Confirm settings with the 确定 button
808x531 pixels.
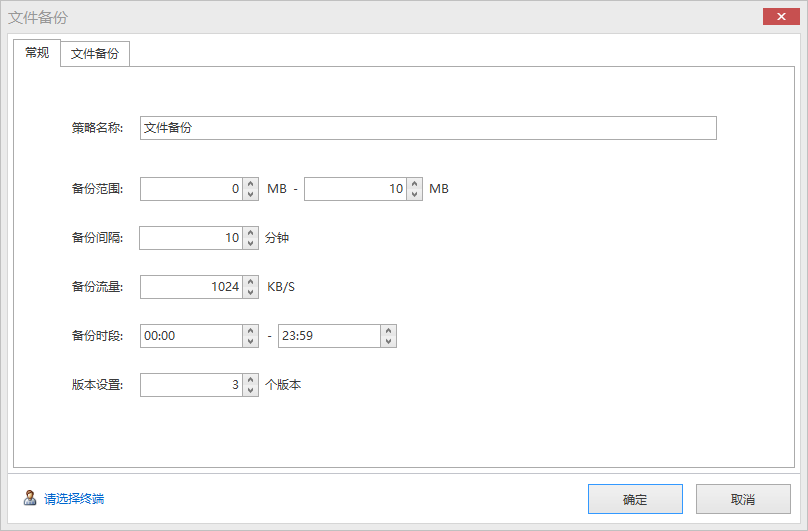pos(635,499)
